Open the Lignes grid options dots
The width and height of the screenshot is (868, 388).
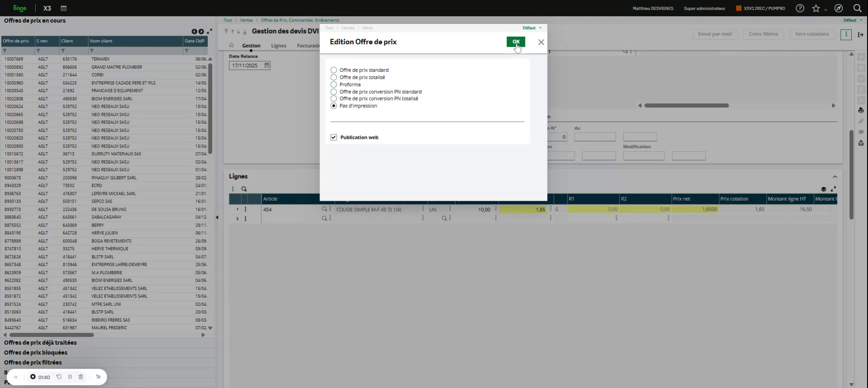(233, 189)
